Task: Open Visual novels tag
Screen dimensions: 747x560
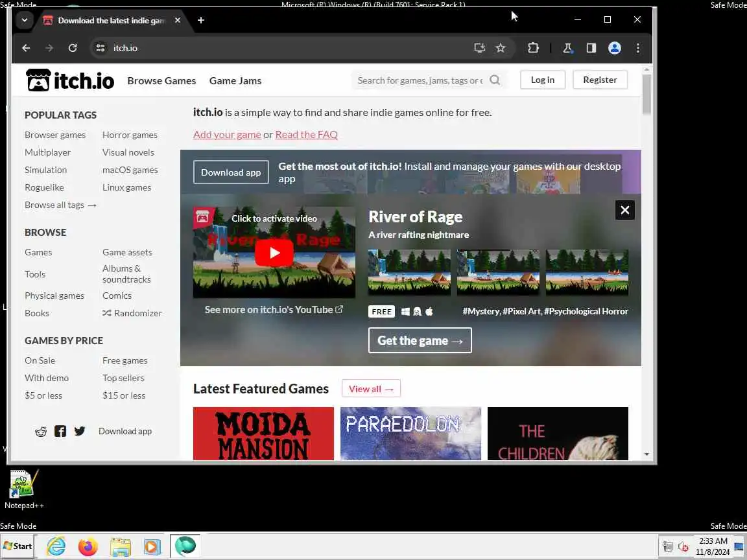Action: point(128,152)
